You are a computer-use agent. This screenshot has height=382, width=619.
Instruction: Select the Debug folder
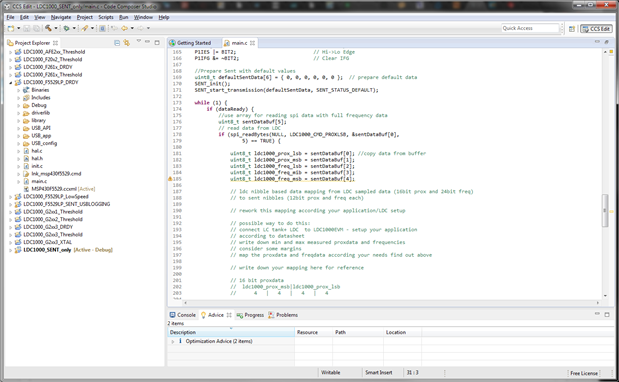coord(39,105)
